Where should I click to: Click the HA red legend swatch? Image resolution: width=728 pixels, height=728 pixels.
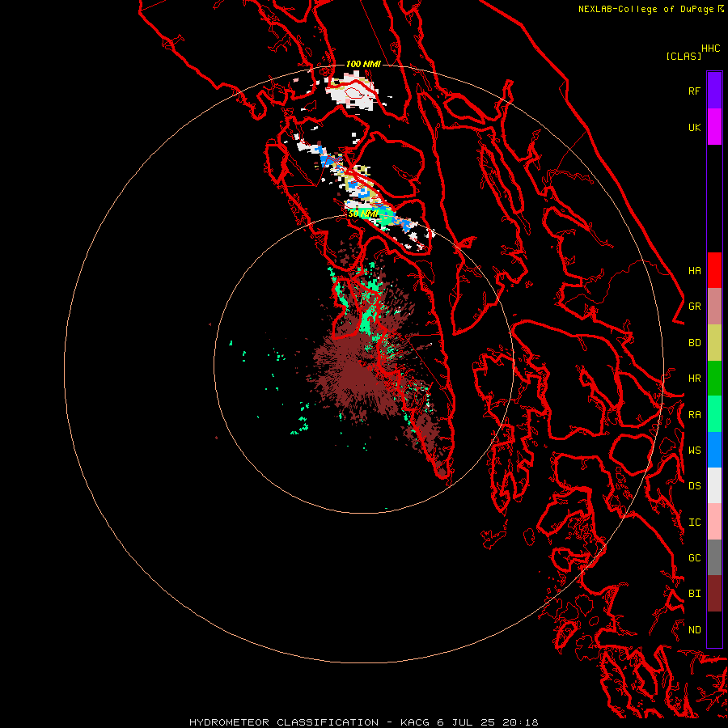(x=714, y=270)
